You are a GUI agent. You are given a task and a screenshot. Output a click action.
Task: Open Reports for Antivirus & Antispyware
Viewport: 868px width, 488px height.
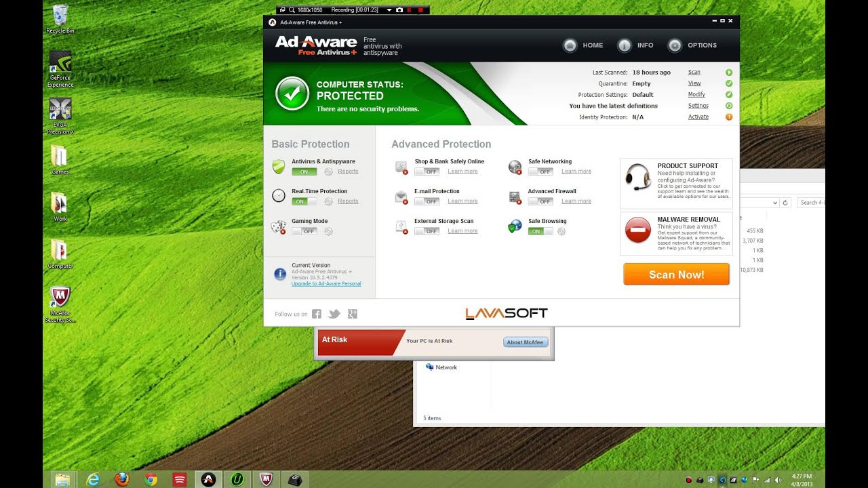pyautogui.click(x=348, y=171)
